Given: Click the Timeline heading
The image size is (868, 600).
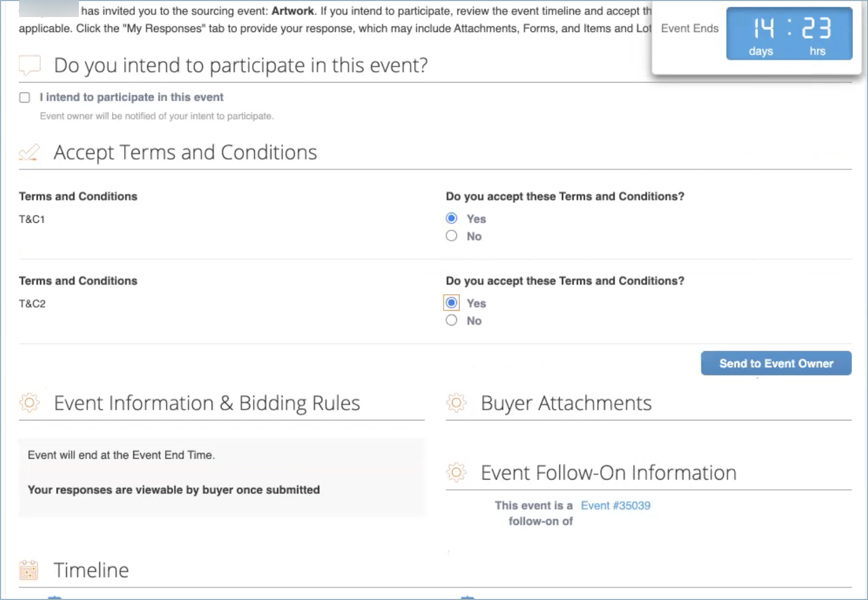Looking at the screenshot, I should [x=91, y=570].
